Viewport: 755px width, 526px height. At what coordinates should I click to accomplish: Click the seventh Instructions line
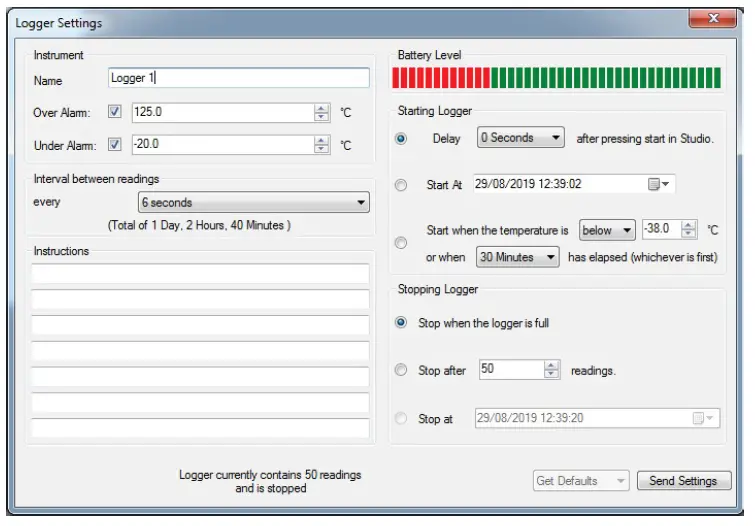pyautogui.click(x=200, y=428)
